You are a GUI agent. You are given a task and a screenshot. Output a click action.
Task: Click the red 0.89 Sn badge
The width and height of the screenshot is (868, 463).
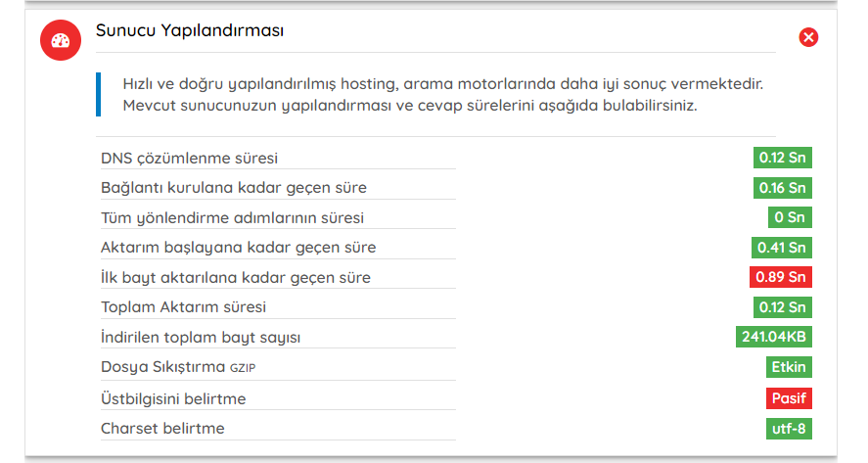click(781, 277)
